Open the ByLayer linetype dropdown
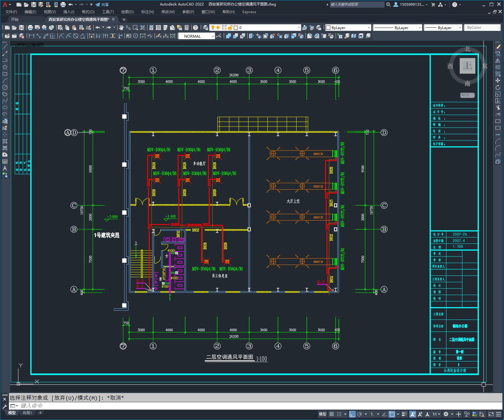Viewport: 504px width, 420px height. 398,28
